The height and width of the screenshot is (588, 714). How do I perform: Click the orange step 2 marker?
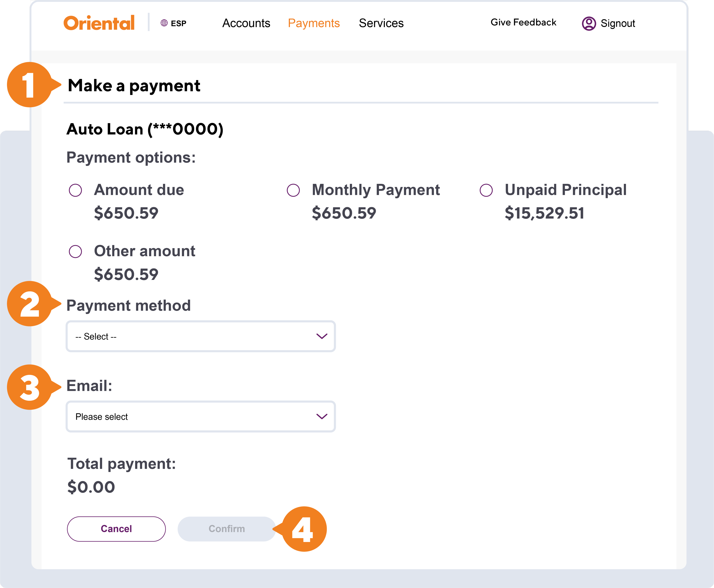(29, 304)
